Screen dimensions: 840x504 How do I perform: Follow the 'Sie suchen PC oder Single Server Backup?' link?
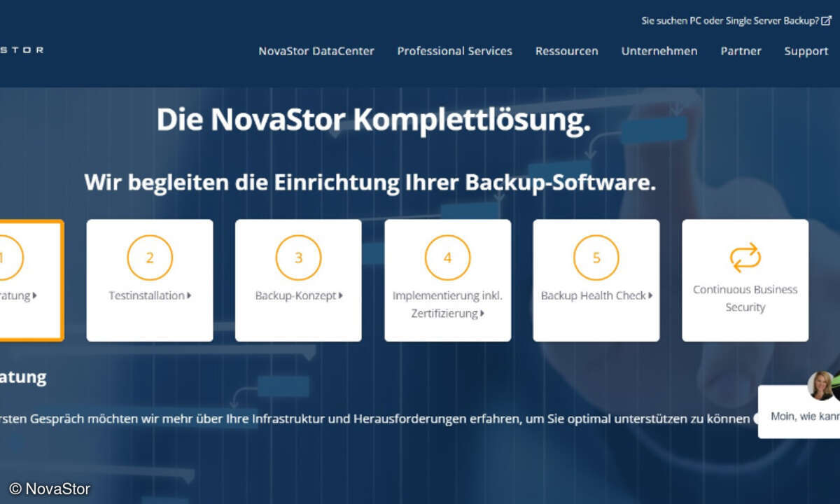tap(730, 21)
